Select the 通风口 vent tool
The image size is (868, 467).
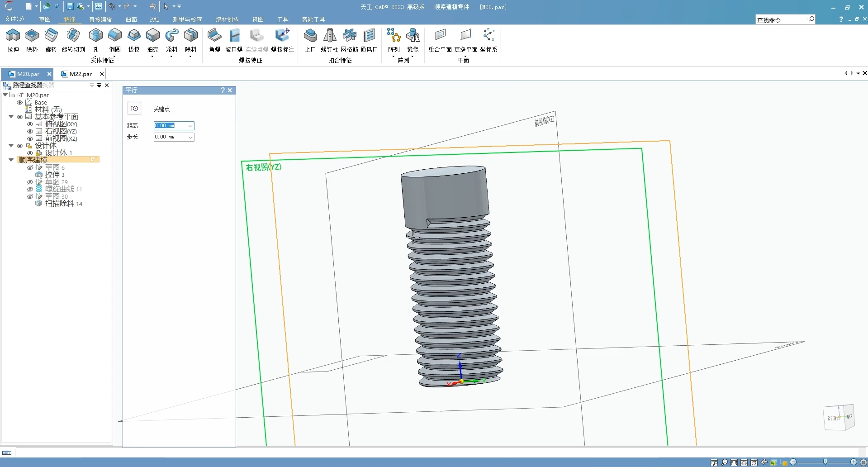369,40
